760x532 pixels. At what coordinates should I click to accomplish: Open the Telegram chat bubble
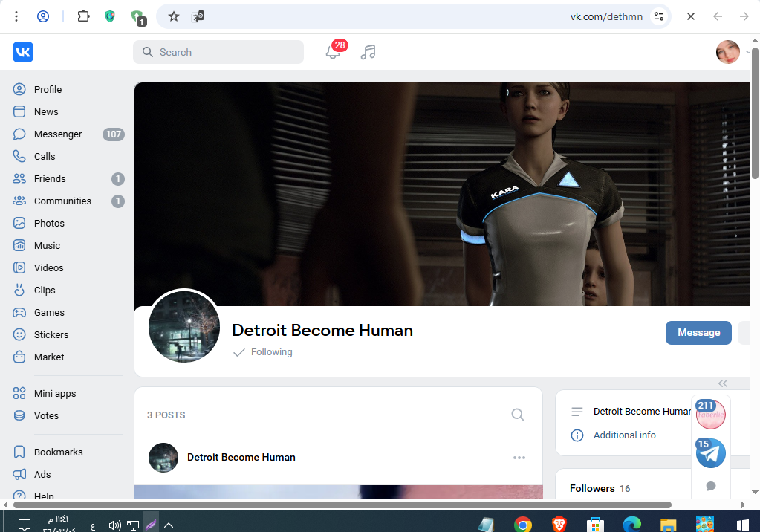pos(710,453)
